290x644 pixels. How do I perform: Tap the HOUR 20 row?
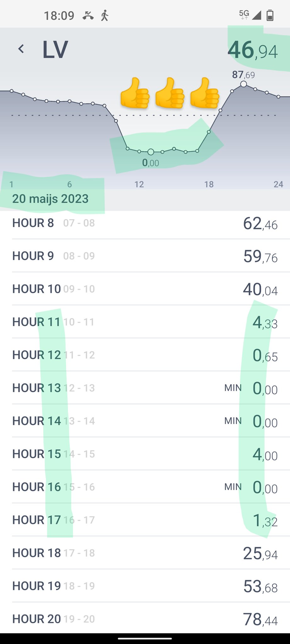(x=145, y=619)
